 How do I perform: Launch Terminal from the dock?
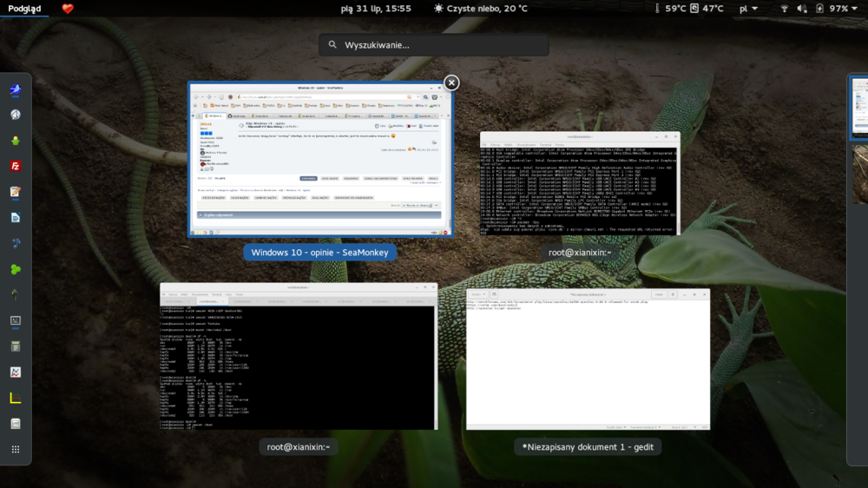[16, 320]
